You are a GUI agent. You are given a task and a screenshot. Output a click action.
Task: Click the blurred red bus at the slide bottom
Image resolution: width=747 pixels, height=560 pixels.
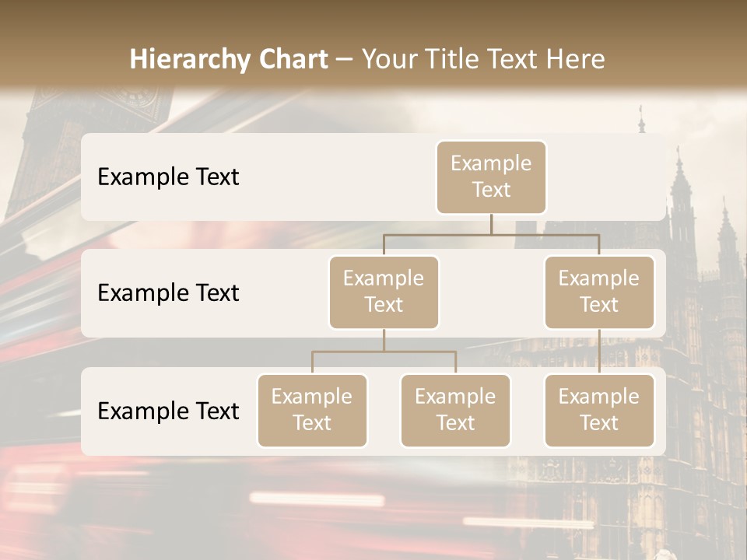tap(117, 498)
